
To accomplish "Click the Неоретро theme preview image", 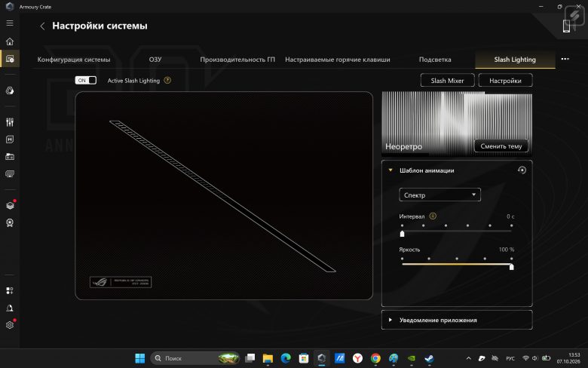I will (457, 124).
